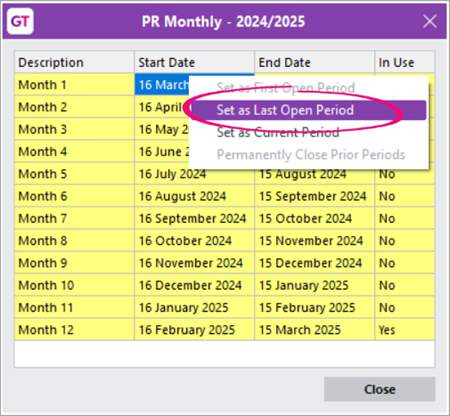Select the 16 March start date cell
450x416 pixels.
pyautogui.click(x=162, y=85)
